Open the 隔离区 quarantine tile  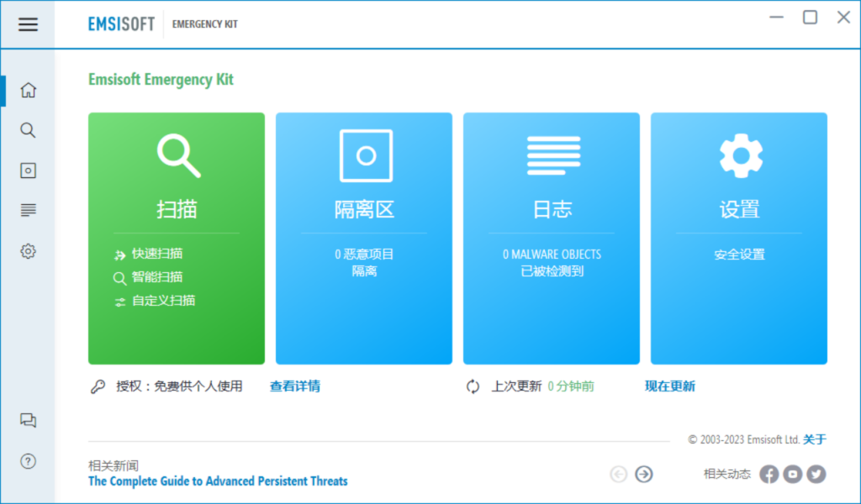(x=364, y=239)
